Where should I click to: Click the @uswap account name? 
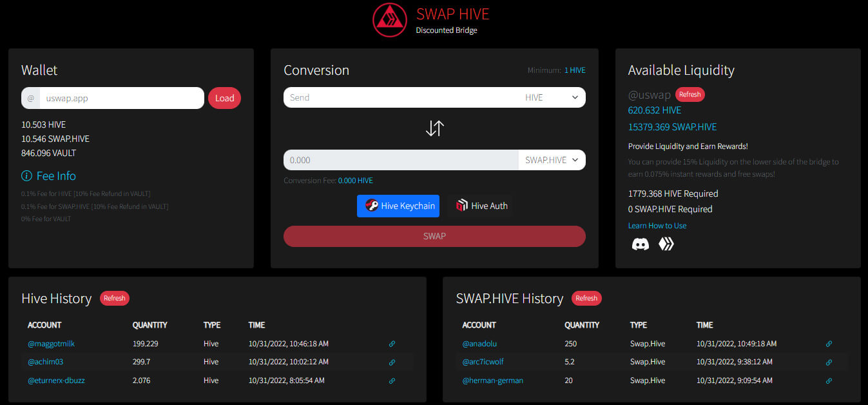650,95
